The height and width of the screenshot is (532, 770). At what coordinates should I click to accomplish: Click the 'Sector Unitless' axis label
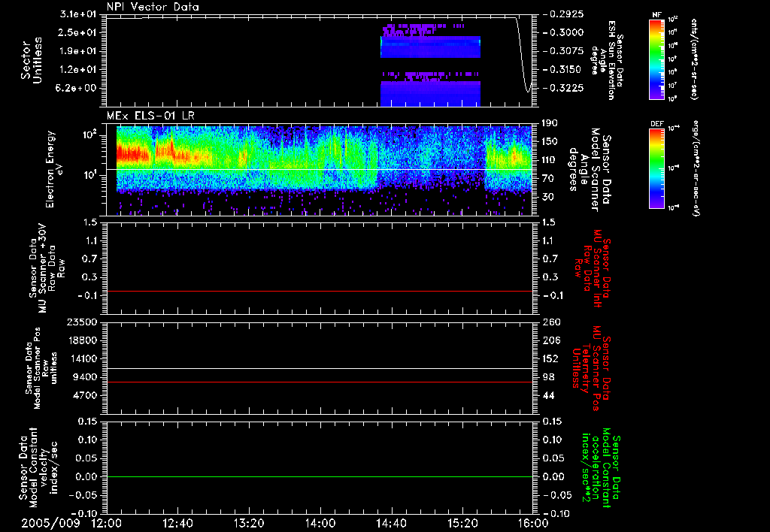32,60
